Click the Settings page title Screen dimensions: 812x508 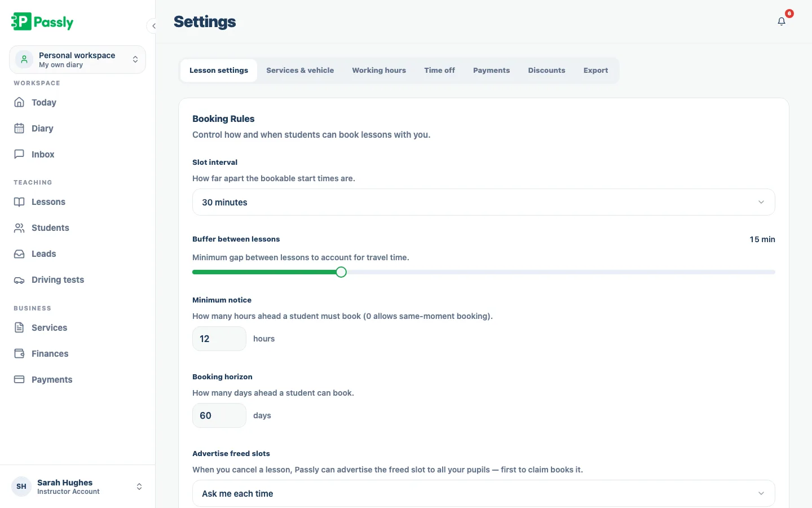tap(205, 21)
